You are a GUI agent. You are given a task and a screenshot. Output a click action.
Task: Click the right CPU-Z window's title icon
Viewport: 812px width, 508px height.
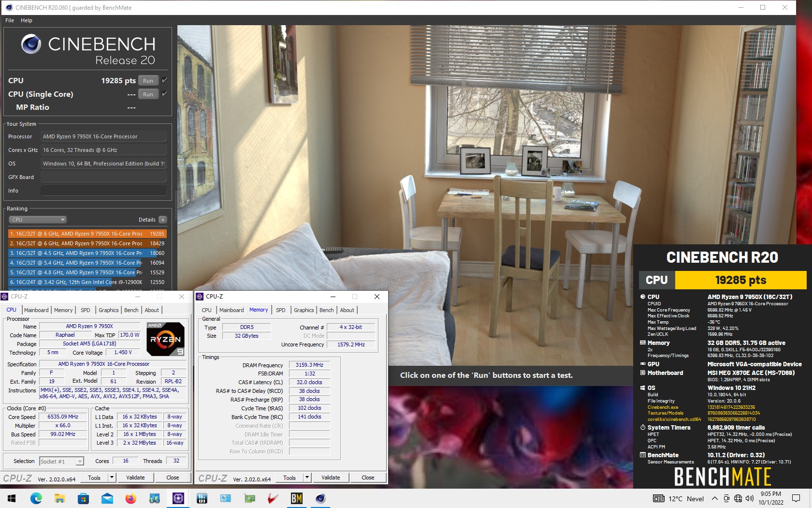(200, 297)
